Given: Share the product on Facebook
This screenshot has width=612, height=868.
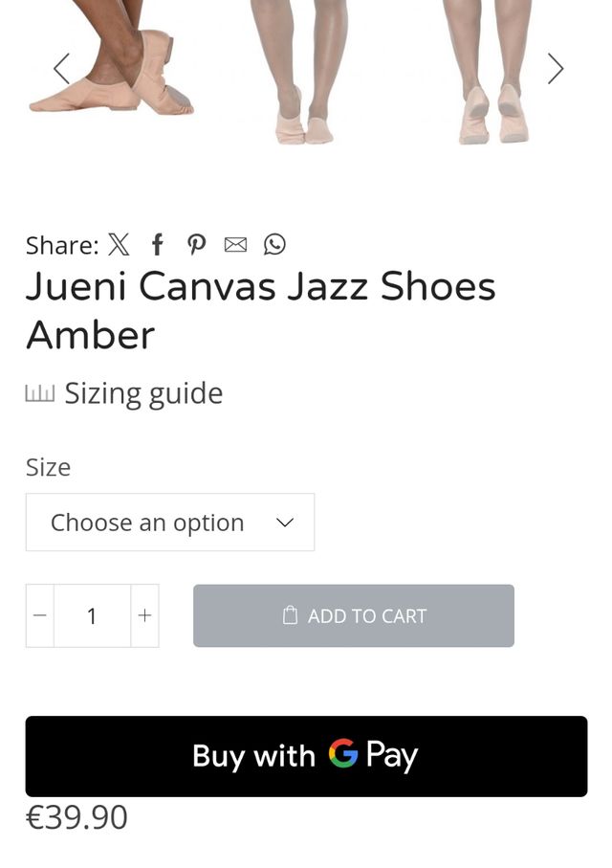Looking at the screenshot, I should coord(157,245).
